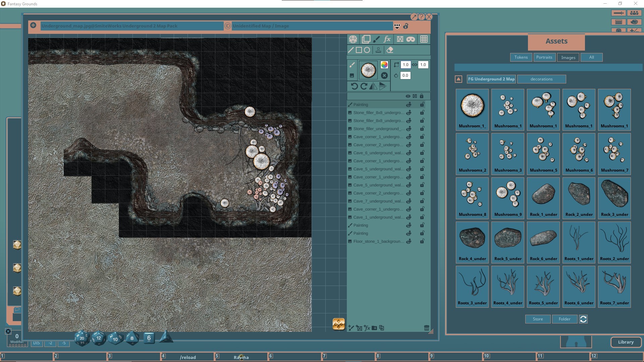Toggle the grid display icon
Viewport: 644px width, 362px height.
(424, 39)
